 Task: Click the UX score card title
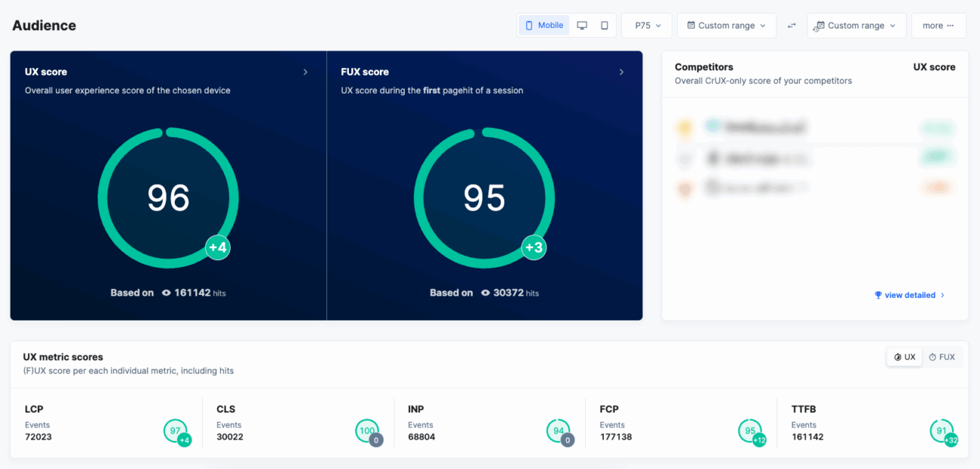click(x=46, y=72)
